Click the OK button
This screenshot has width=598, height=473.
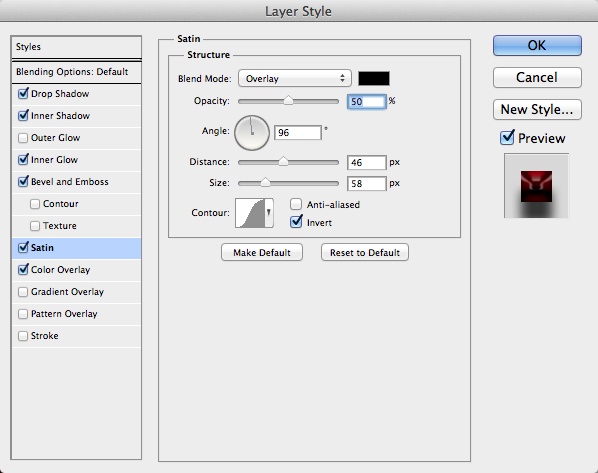(x=537, y=45)
